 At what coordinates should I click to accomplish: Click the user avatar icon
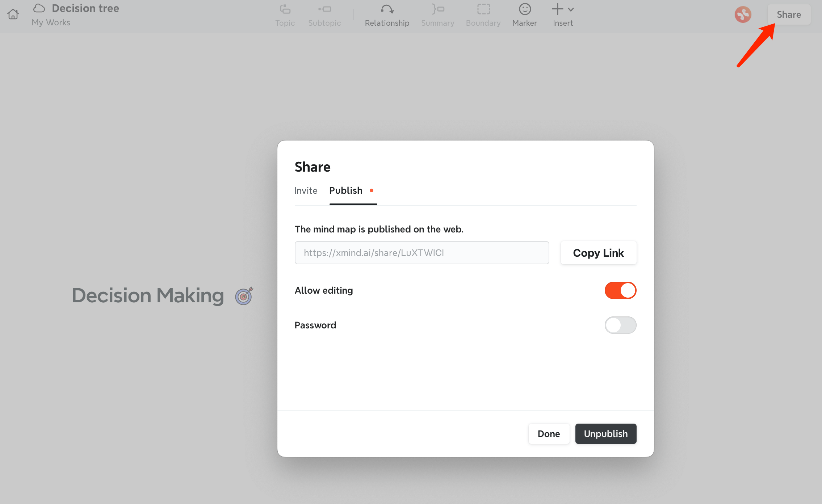coord(743,14)
